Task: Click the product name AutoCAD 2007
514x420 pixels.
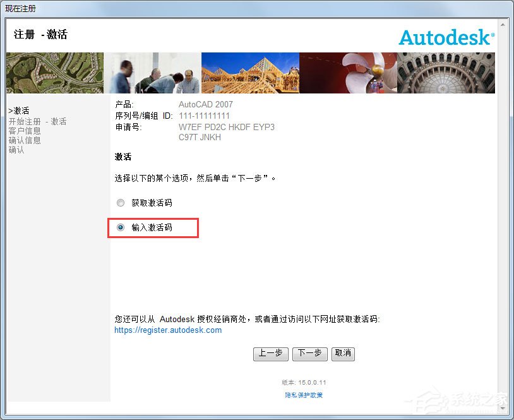Action: point(205,104)
